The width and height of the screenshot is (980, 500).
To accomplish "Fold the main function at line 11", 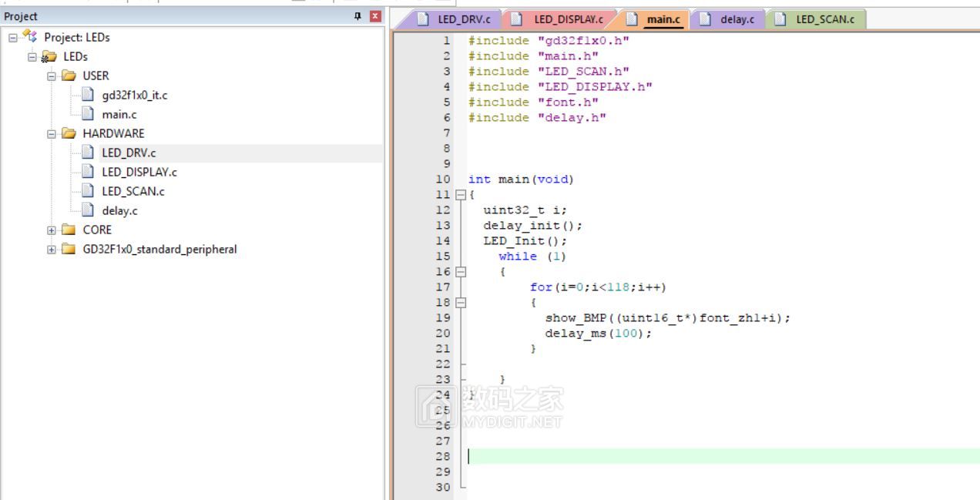I will point(461,195).
